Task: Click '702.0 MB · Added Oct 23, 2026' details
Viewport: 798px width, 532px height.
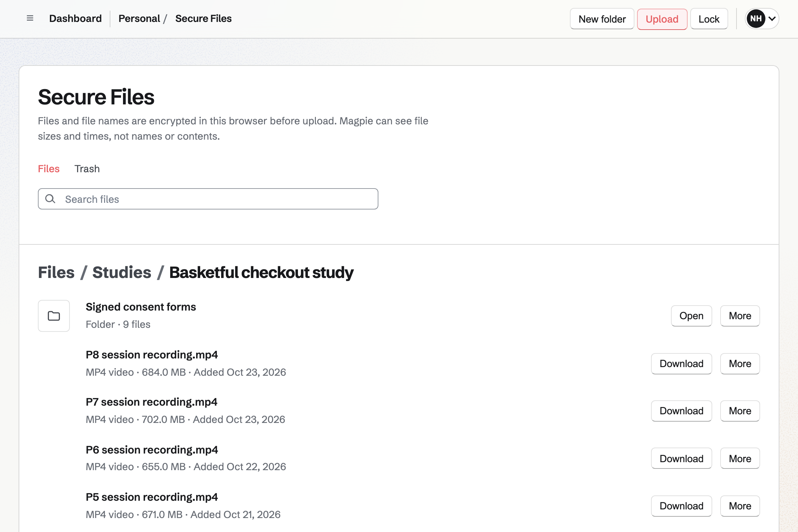Action: click(x=213, y=419)
